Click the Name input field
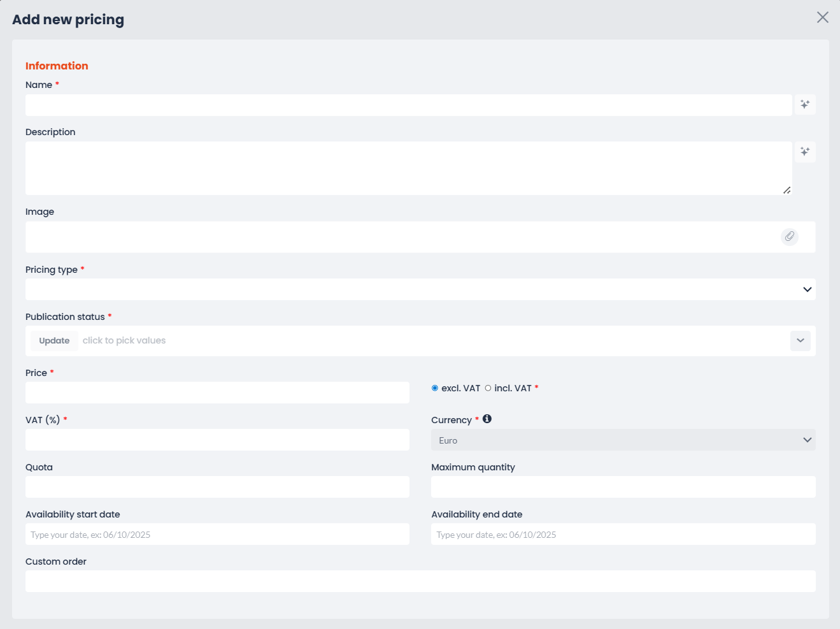Screen dimensions: 840x629 point(408,105)
